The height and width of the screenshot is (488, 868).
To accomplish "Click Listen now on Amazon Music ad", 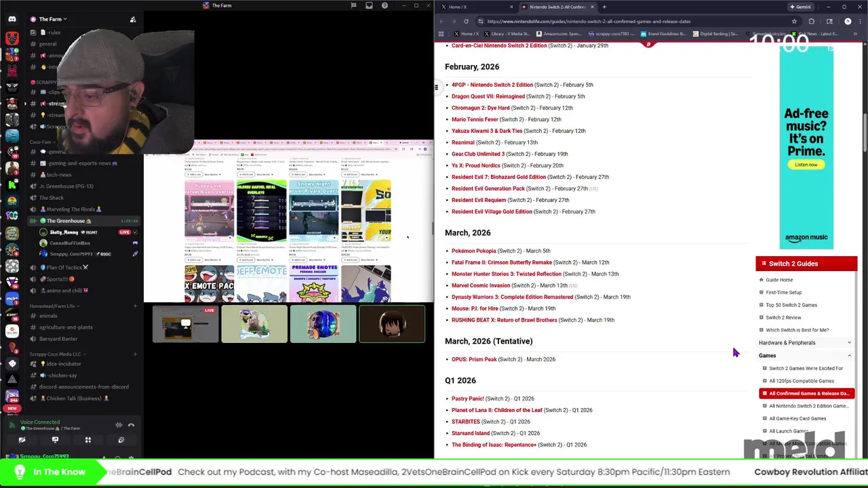I will [806, 165].
